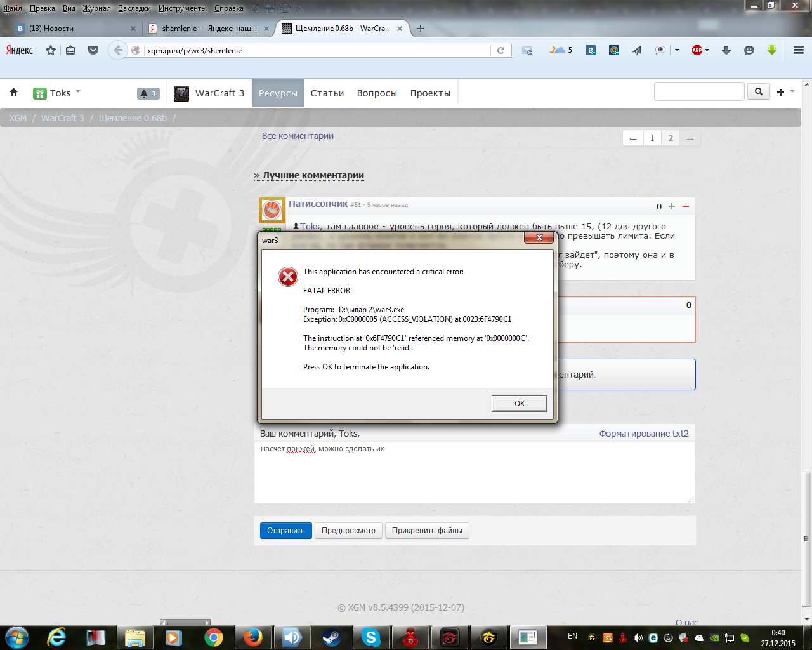Go to XGM home page icon

[14, 93]
